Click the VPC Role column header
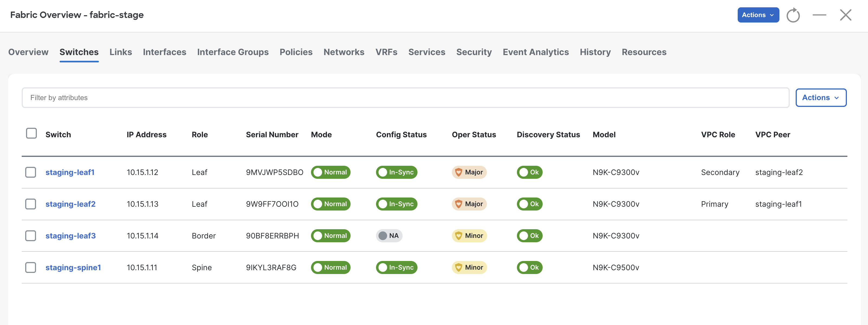 coord(718,135)
